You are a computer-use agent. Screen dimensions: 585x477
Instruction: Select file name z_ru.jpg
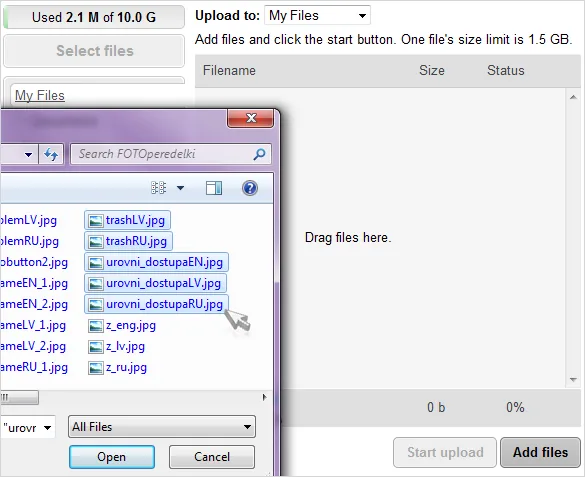coord(126,367)
